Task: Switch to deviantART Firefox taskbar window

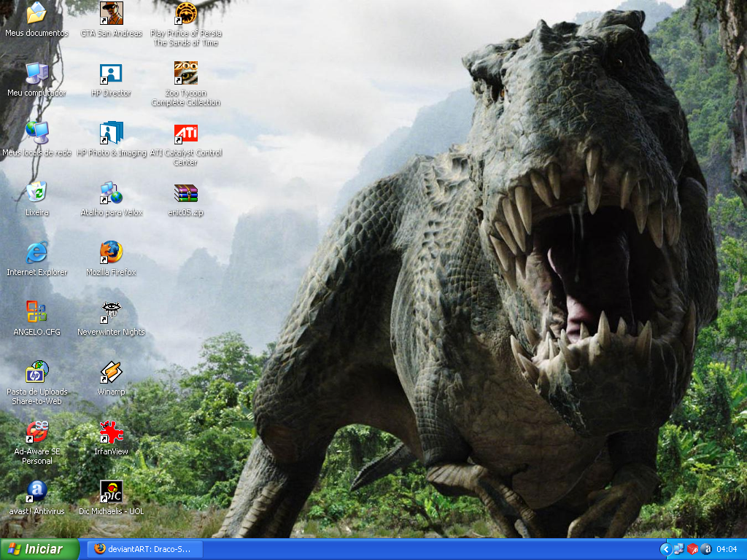Action: [x=145, y=549]
